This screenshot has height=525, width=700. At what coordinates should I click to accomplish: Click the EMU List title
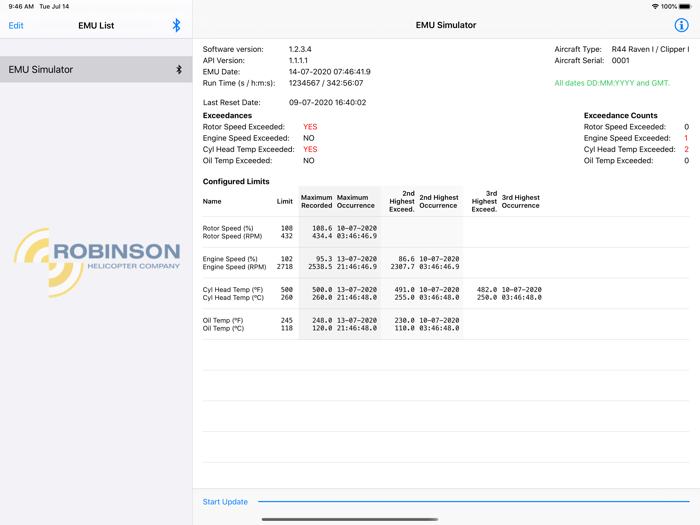click(x=96, y=25)
